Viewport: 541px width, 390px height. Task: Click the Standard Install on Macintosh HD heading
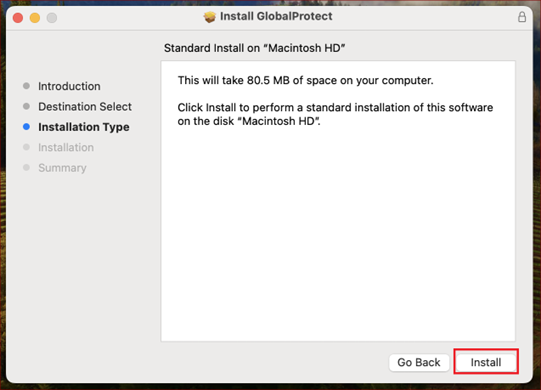click(x=255, y=48)
